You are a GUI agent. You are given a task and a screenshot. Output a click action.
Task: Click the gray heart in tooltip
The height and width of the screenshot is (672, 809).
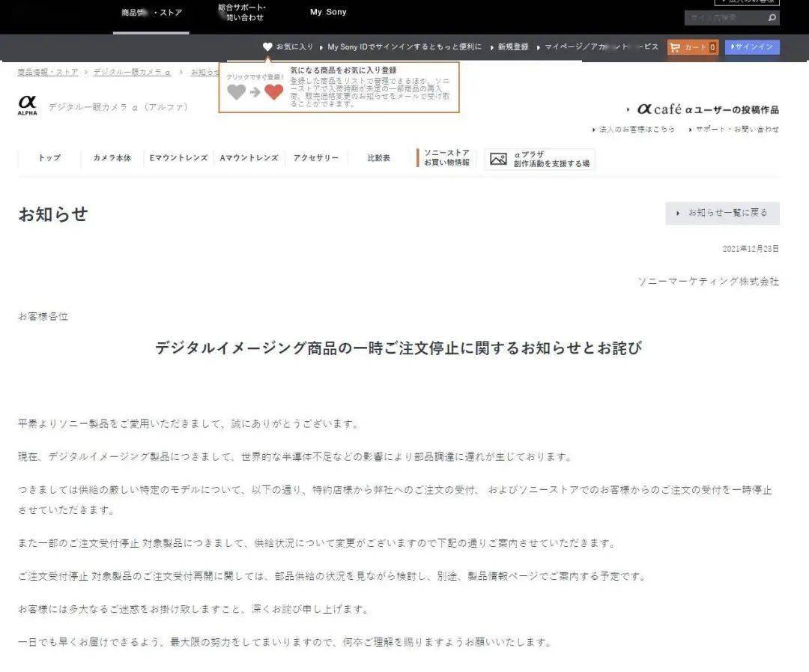[236, 92]
